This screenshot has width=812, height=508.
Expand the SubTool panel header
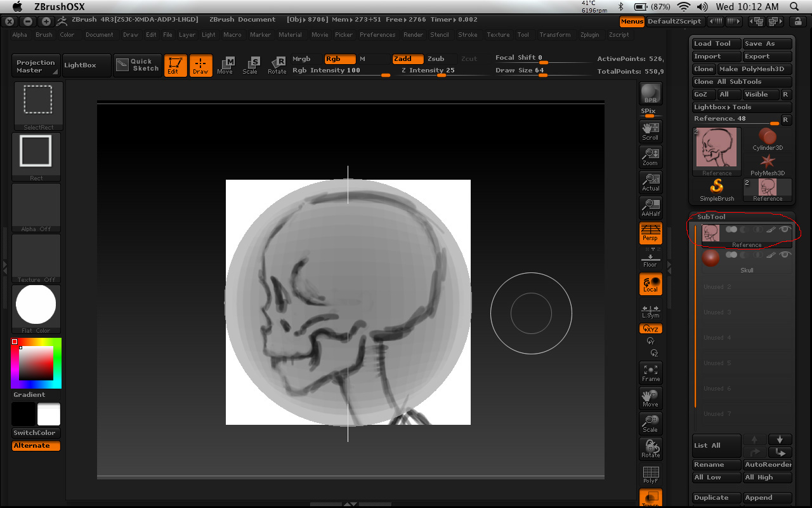(x=711, y=217)
